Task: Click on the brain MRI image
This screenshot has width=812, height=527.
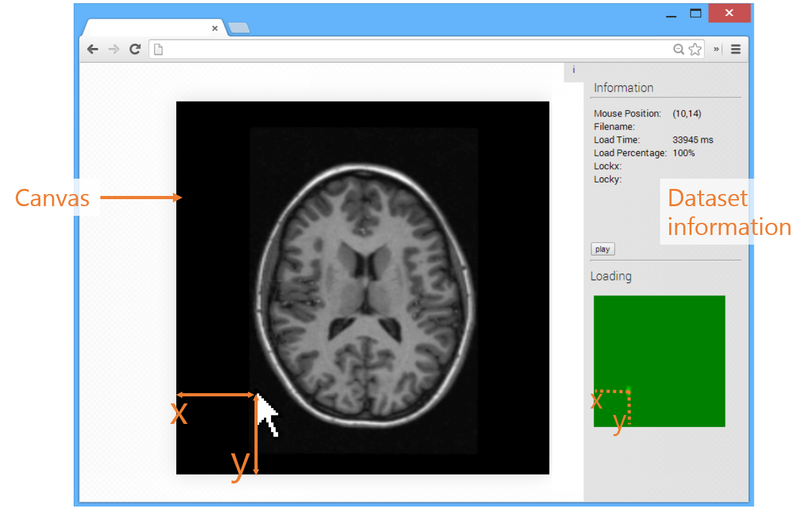Action: [364, 289]
